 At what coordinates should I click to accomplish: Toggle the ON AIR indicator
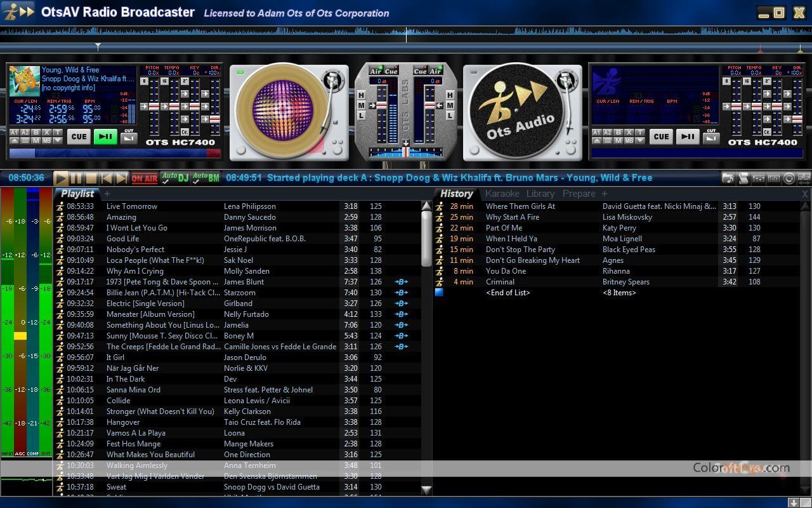pyautogui.click(x=145, y=178)
